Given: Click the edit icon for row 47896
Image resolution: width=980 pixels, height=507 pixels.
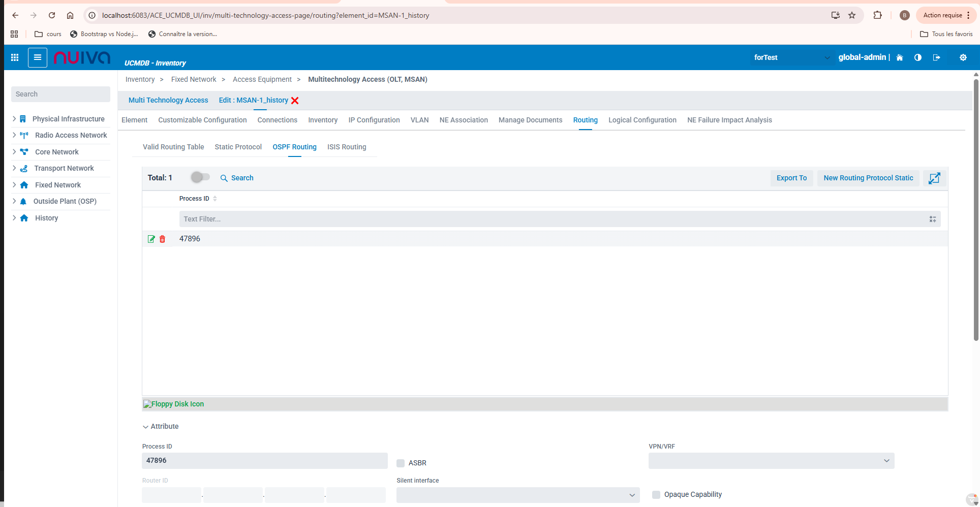Looking at the screenshot, I should (x=151, y=239).
